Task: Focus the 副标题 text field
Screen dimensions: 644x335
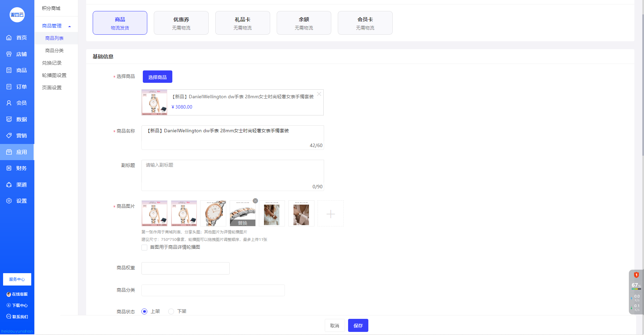Action: (x=232, y=175)
